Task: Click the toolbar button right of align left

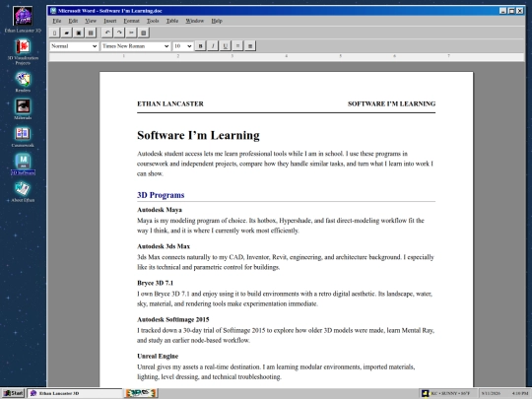Action: tap(250, 45)
